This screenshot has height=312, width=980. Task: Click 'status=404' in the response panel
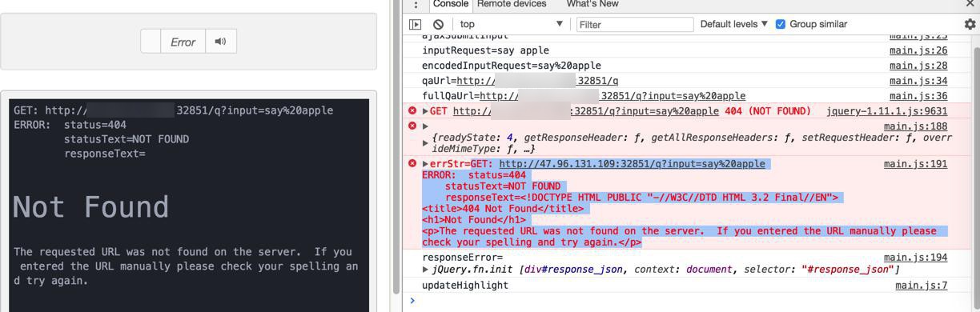[x=95, y=125]
